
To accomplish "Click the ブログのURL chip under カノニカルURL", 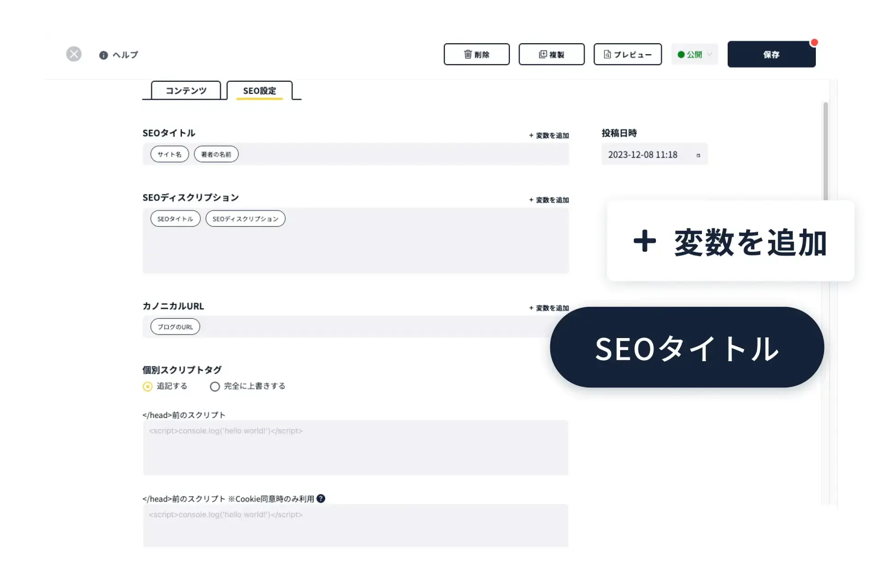I will coord(175,326).
